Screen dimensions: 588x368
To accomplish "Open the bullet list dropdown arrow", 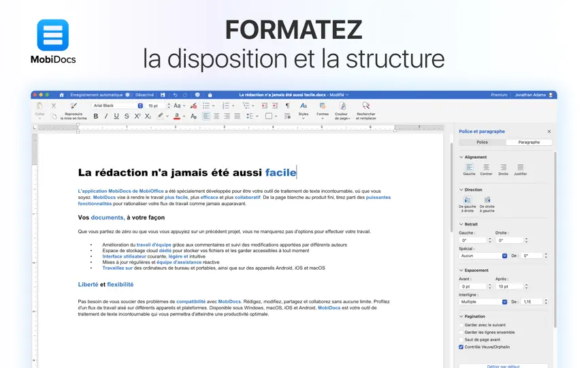I will click(214, 106).
